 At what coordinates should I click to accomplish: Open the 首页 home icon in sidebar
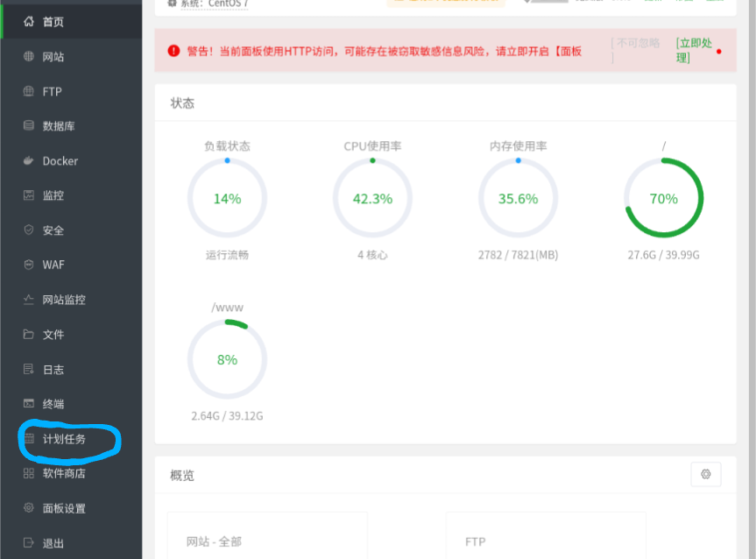coord(29,21)
